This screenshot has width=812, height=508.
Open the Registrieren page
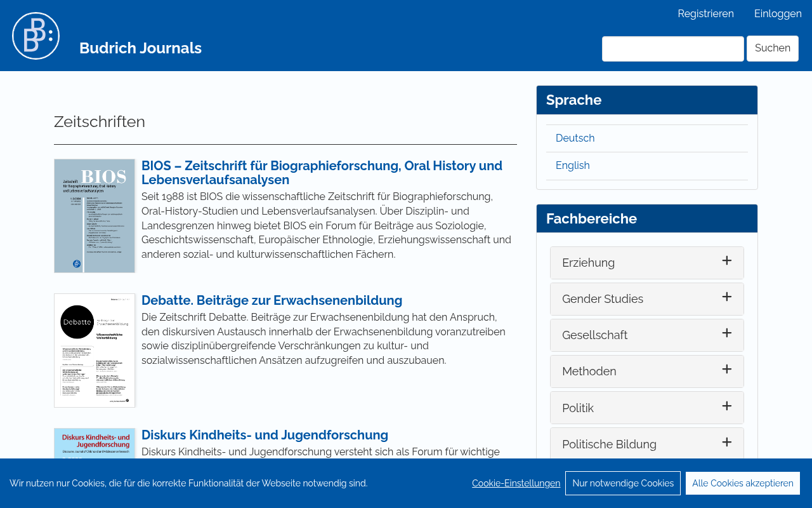click(705, 13)
